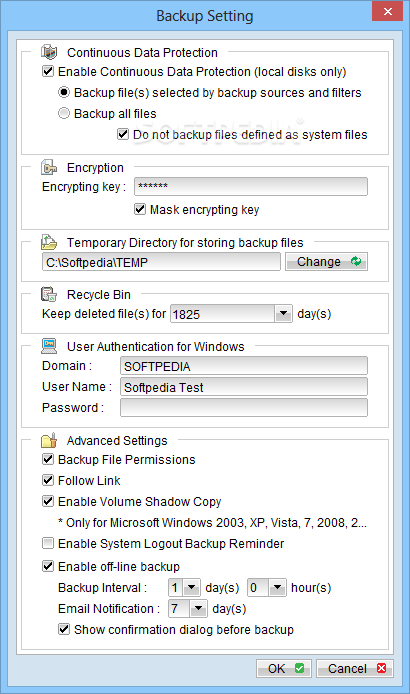Click into the Password input field

click(244, 408)
